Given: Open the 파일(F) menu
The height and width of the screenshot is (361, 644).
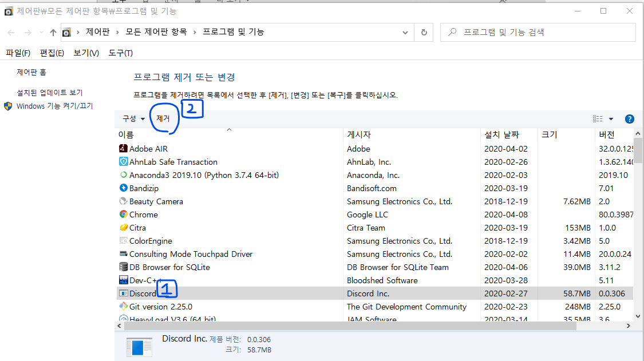Looking at the screenshot, I should coord(18,53).
